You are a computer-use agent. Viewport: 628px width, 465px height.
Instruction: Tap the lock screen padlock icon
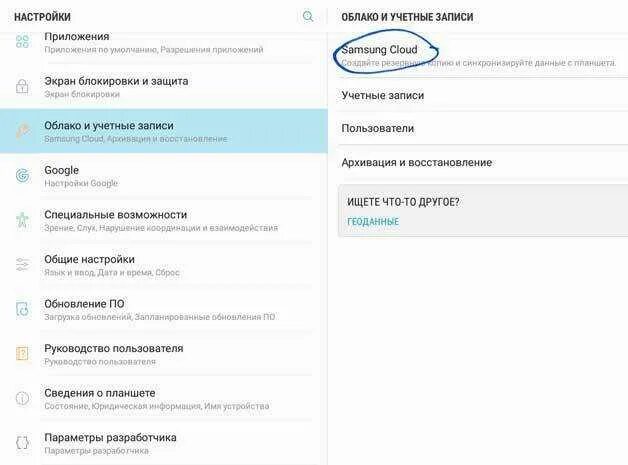point(22,86)
